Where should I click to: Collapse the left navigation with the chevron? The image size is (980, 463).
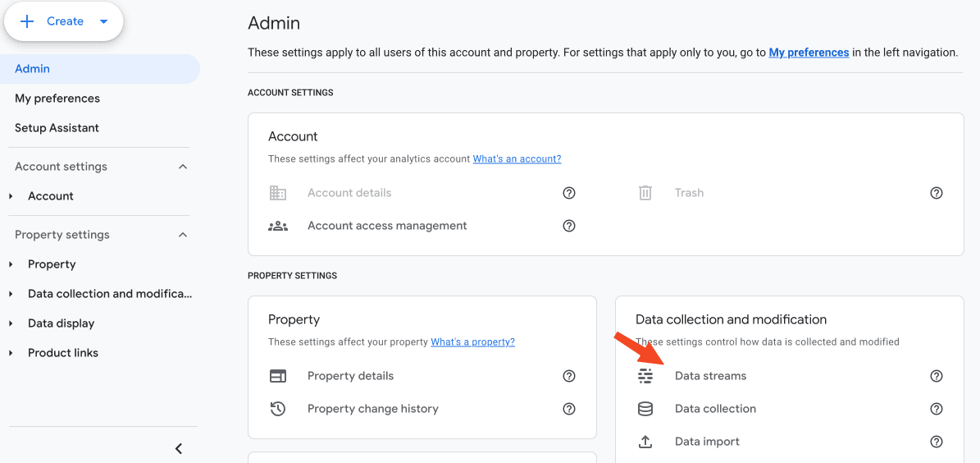coord(179,448)
